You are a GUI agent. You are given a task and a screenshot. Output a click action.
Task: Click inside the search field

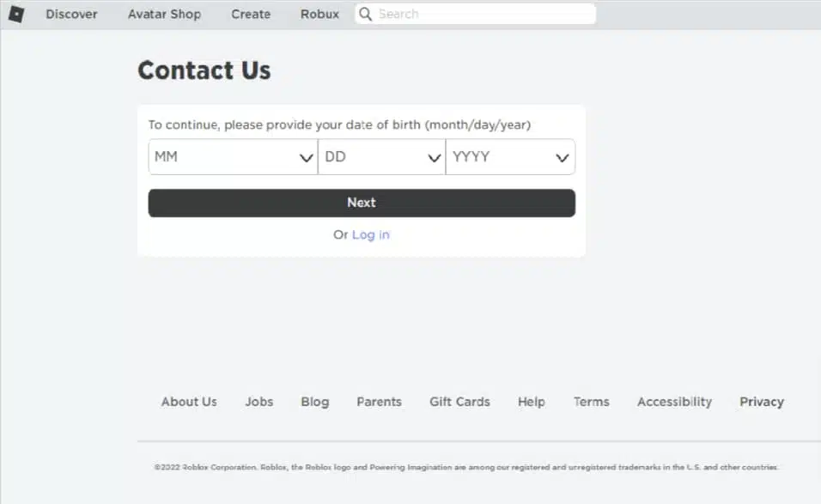(x=472, y=14)
